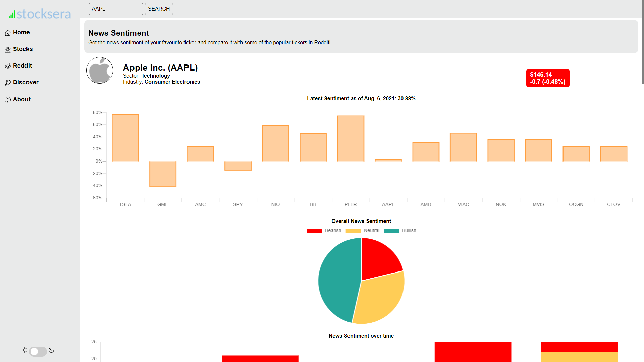Viewport: 644px width, 362px height.
Task: Click the ticker search input field
Action: [116, 9]
